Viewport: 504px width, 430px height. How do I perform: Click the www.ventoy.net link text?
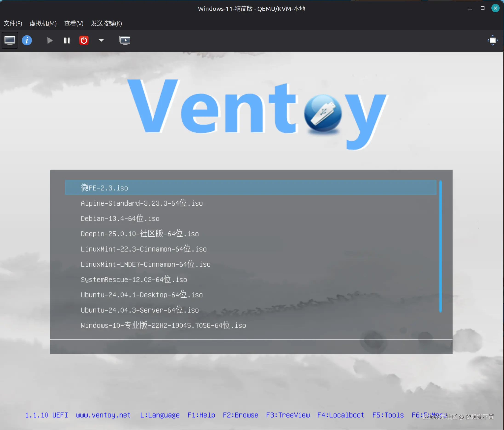click(103, 415)
